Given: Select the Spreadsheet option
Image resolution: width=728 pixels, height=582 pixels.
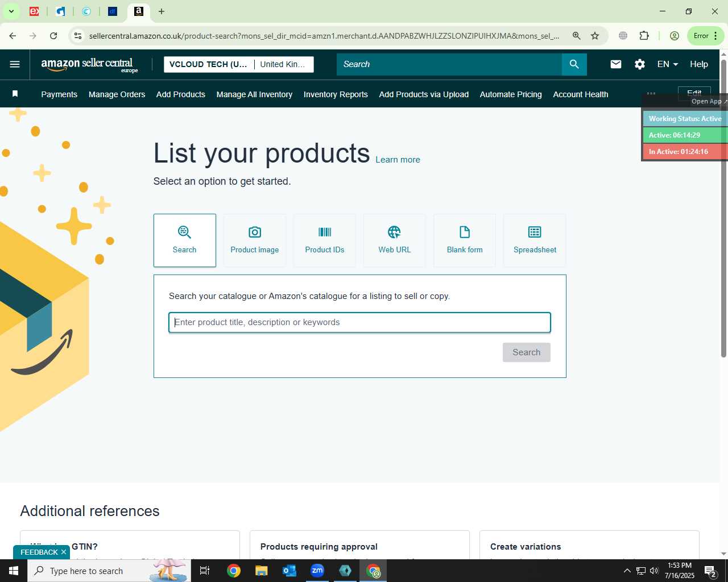Looking at the screenshot, I should click(535, 240).
